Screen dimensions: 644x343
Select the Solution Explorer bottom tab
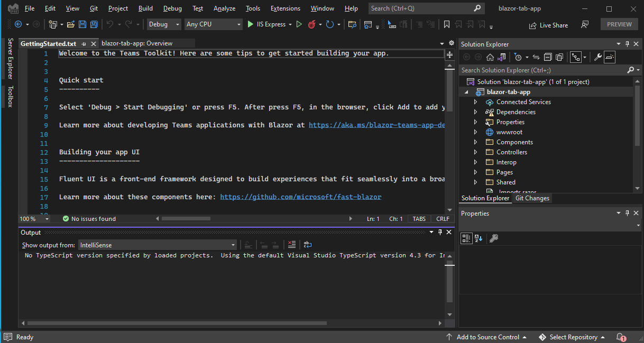coord(485,198)
